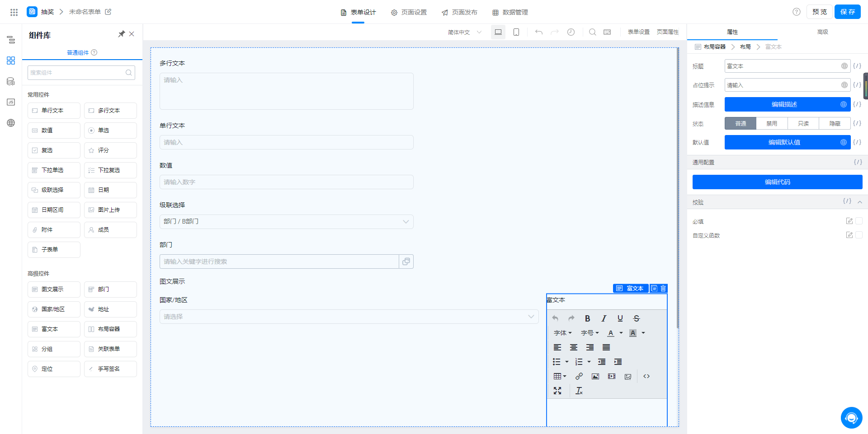Open the numbered list style dropdown
868x434 pixels.
click(589, 362)
